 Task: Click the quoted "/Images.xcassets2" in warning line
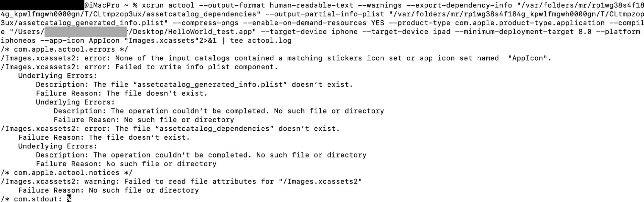(320, 182)
